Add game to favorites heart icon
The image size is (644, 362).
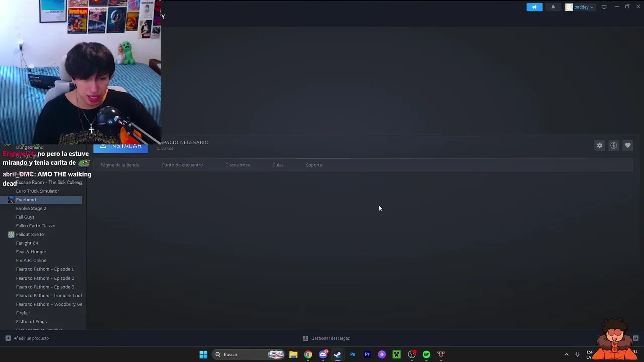coord(628,146)
